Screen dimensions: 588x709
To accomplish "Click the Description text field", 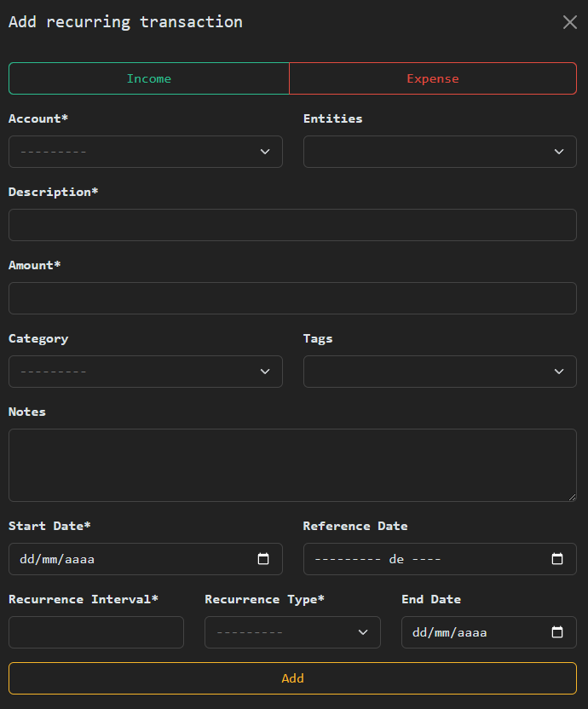I will 292,225.
